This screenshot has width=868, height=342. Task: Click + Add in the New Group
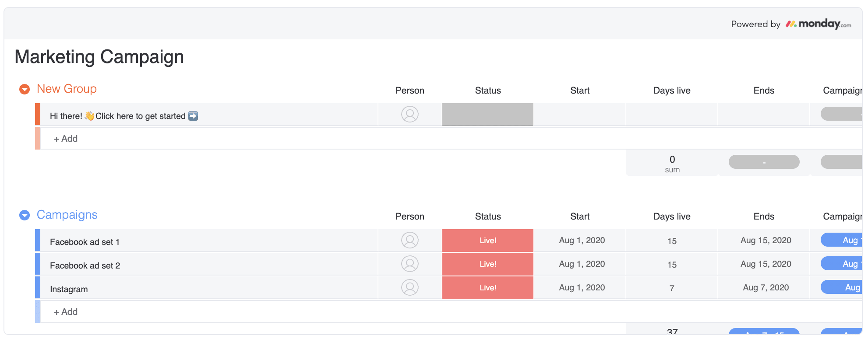pyautogui.click(x=66, y=139)
